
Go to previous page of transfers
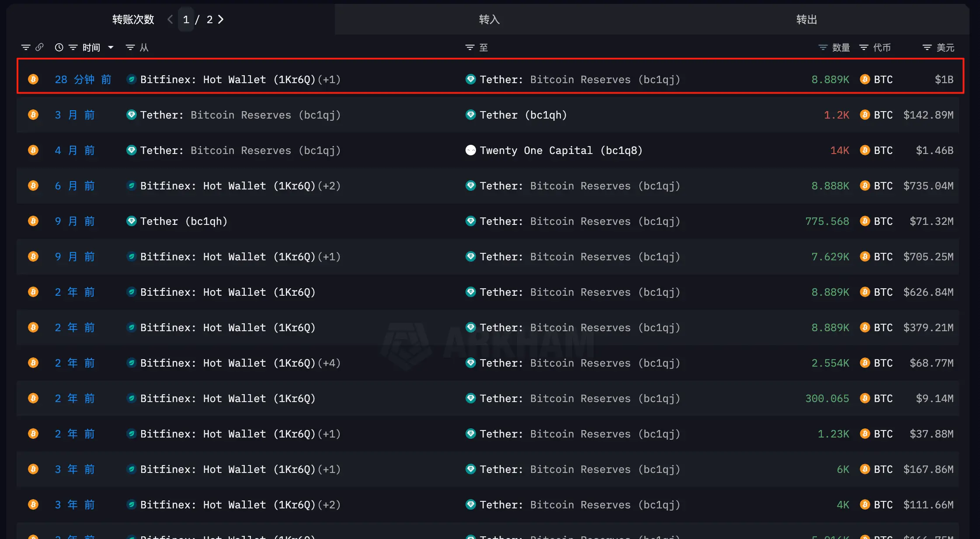170,19
